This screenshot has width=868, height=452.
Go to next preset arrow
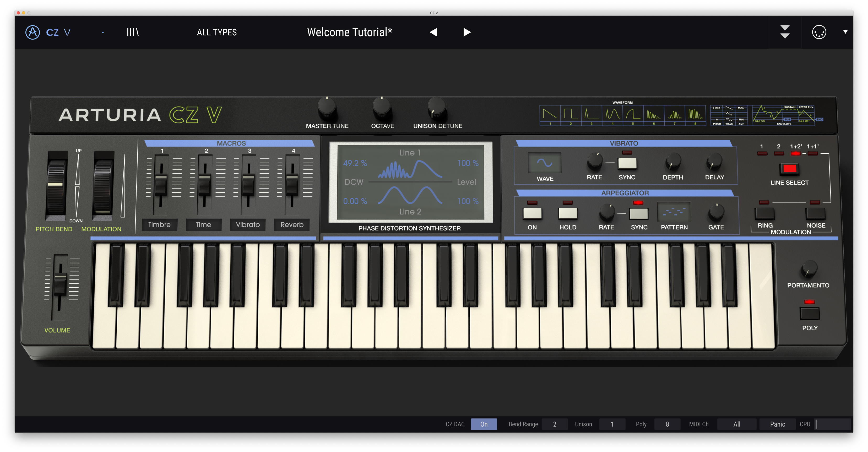tap(467, 32)
